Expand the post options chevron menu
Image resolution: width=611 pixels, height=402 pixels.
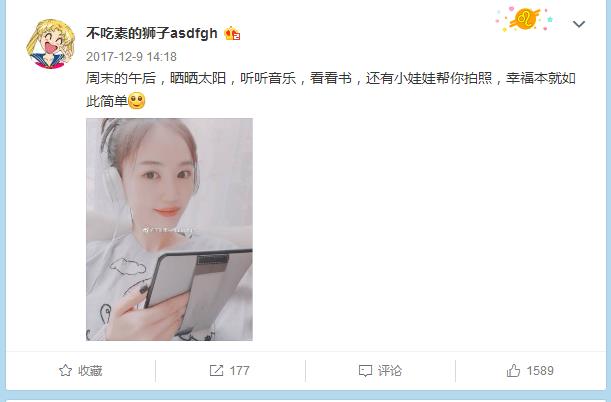(x=579, y=24)
